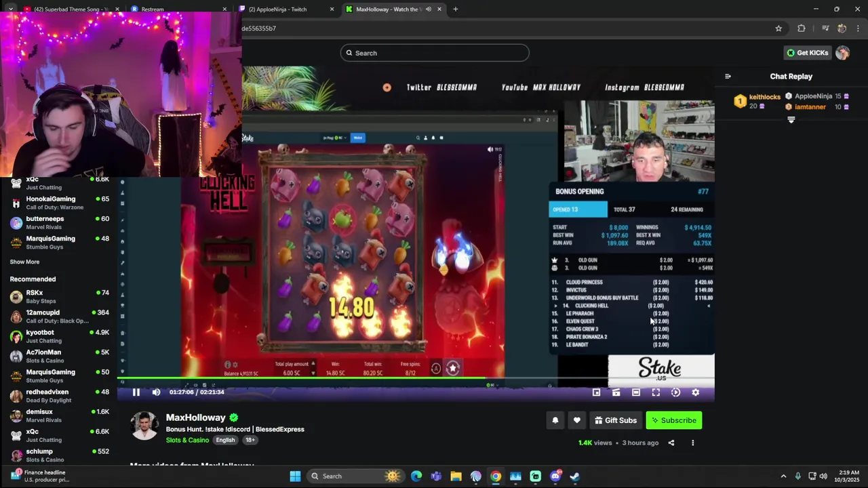Click the Gift Subs button
868x488 pixels.
point(616,420)
